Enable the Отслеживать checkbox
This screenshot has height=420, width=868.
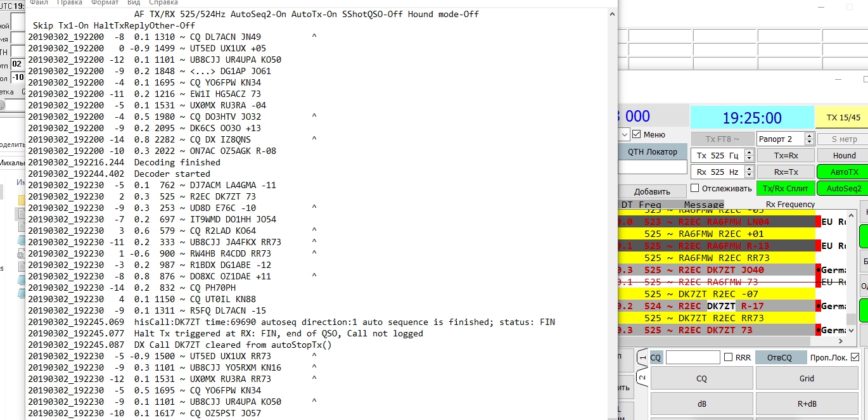tap(695, 188)
